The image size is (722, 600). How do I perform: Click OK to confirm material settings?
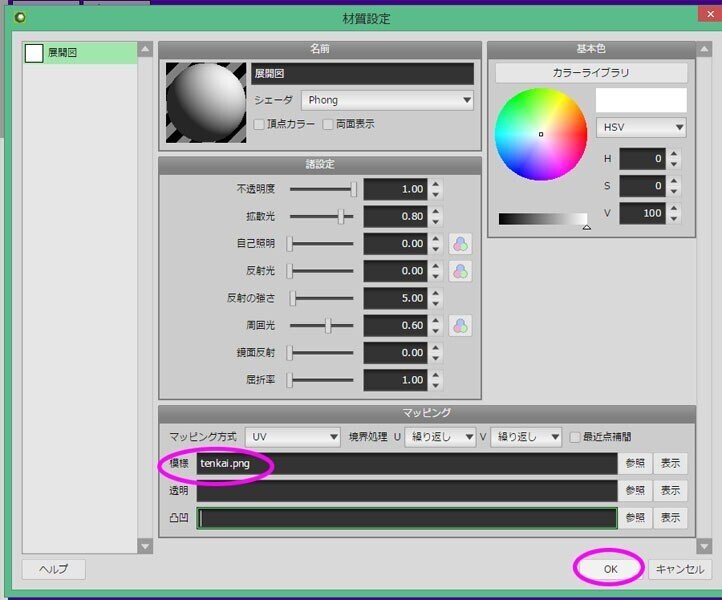coord(610,569)
